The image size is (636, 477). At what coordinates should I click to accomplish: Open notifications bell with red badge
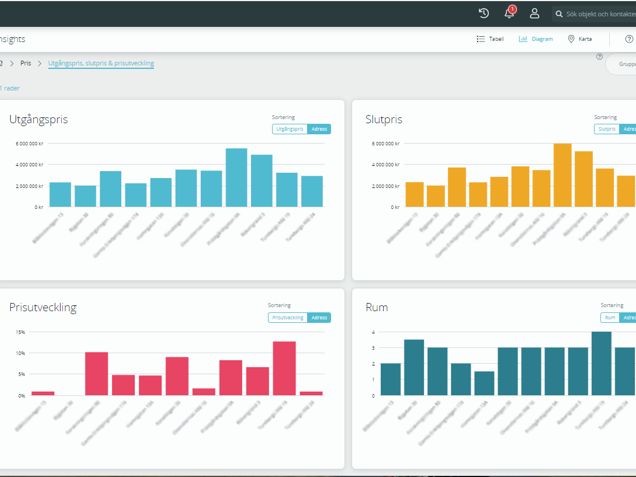point(509,13)
